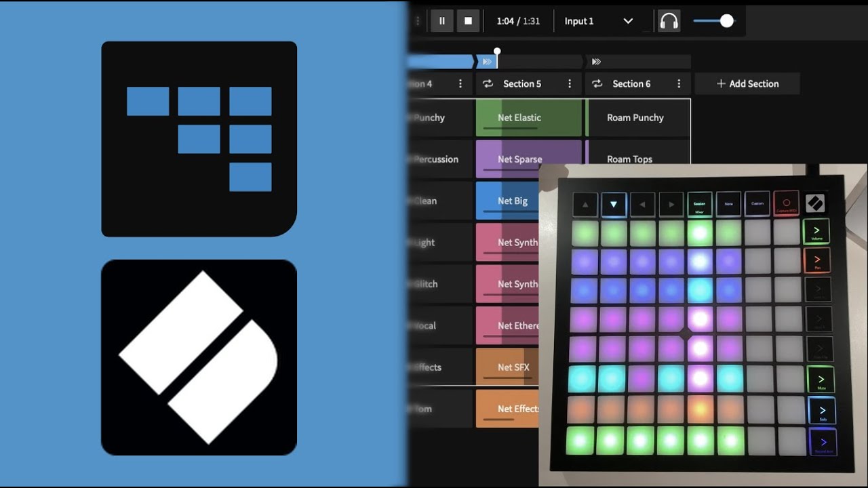Click the fast-forward arrows on Section 5 timeline
Viewport: 868px width, 488px height.
click(x=487, y=62)
